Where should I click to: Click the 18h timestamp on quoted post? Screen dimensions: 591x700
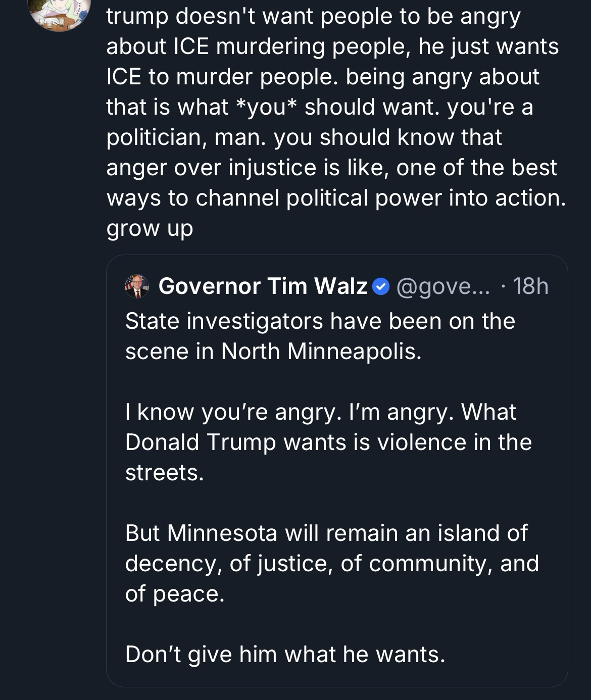click(x=530, y=286)
